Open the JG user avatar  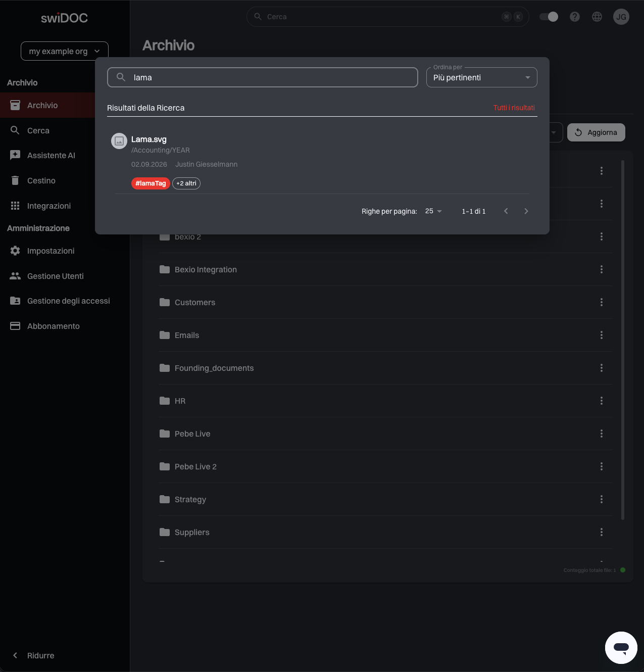click(x=621, y=17)
